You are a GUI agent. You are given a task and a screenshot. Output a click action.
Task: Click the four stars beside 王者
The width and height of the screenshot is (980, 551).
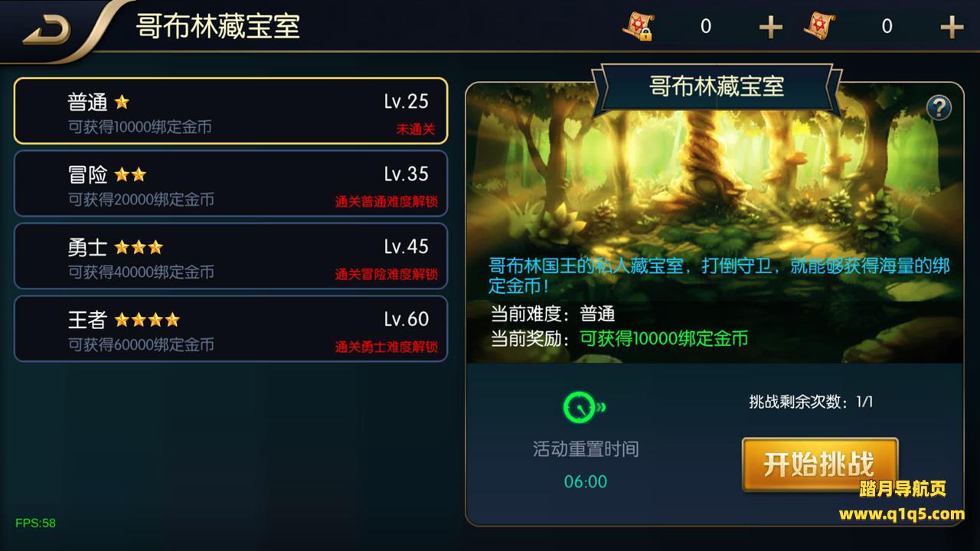click(x=147, y=319)
